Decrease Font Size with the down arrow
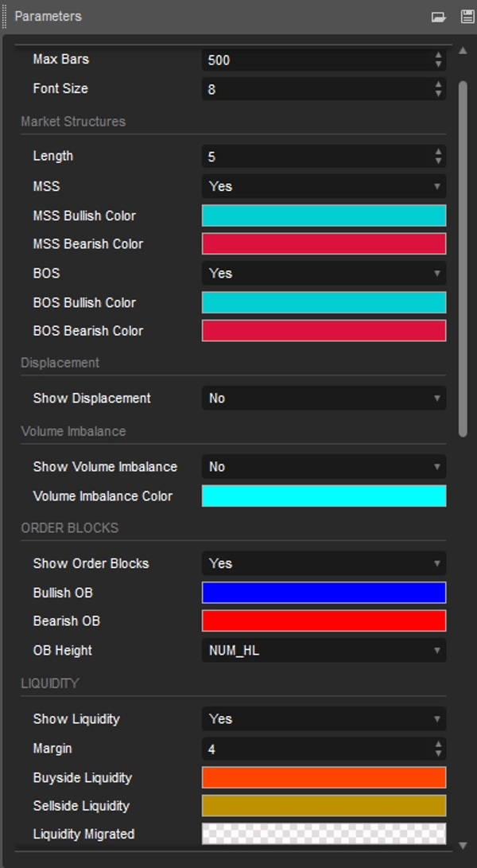Viewport: 477px width, 868px height. point(438,94)
